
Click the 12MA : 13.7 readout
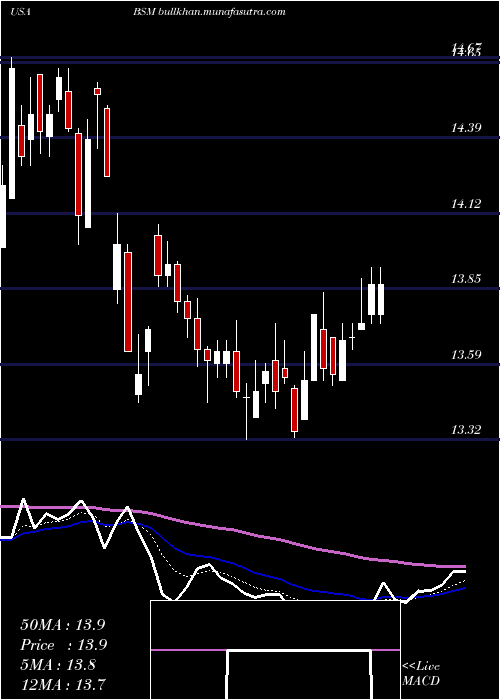(62, 684)
